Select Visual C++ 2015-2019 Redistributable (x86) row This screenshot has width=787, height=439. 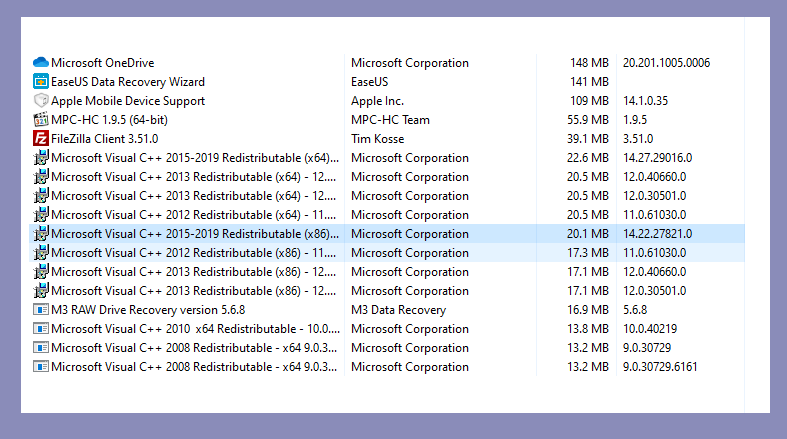387,234
